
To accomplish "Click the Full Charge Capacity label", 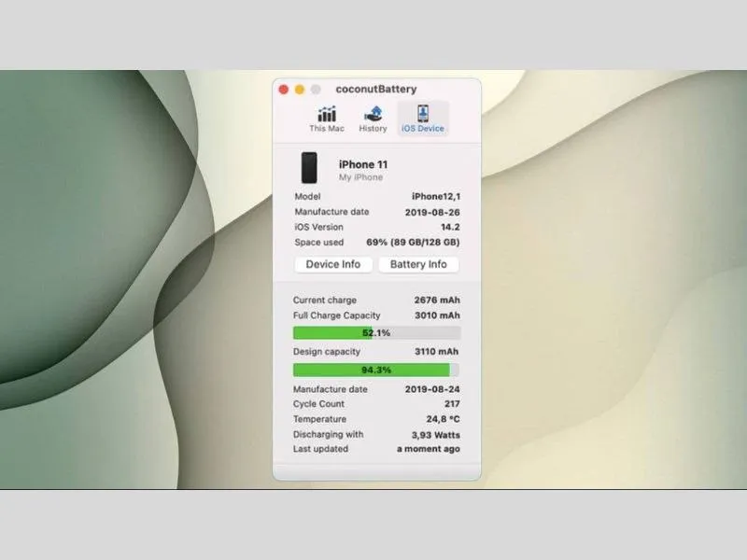I will tap(336, 315).
